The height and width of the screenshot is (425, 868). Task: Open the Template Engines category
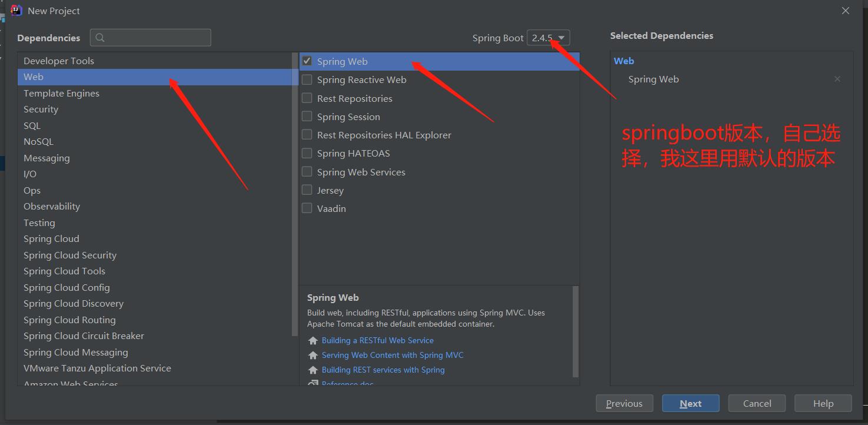coord(156,93)
